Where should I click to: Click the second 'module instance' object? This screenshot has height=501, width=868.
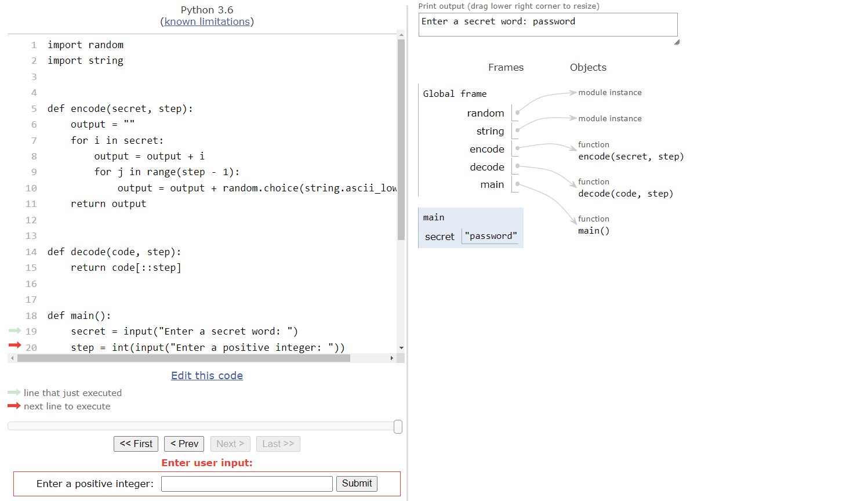click(610, 118)
